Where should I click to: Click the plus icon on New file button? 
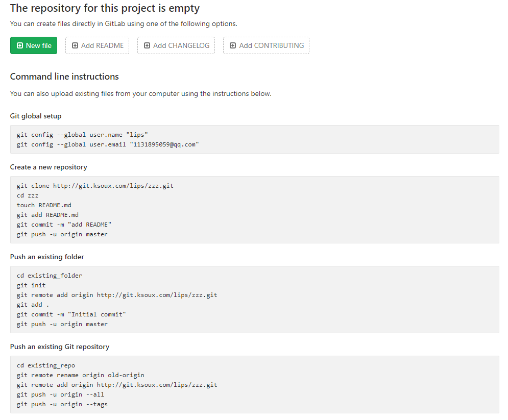20,45
